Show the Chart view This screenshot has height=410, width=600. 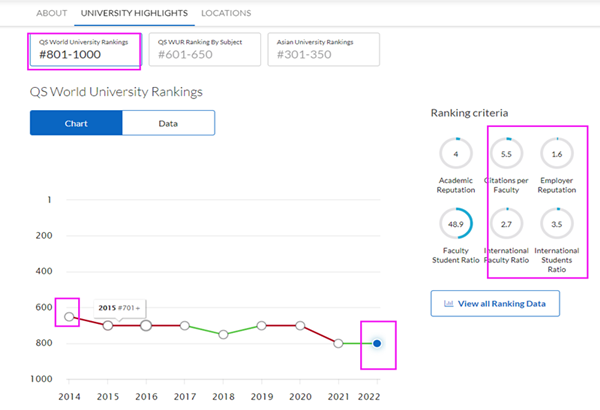[76, 123]
